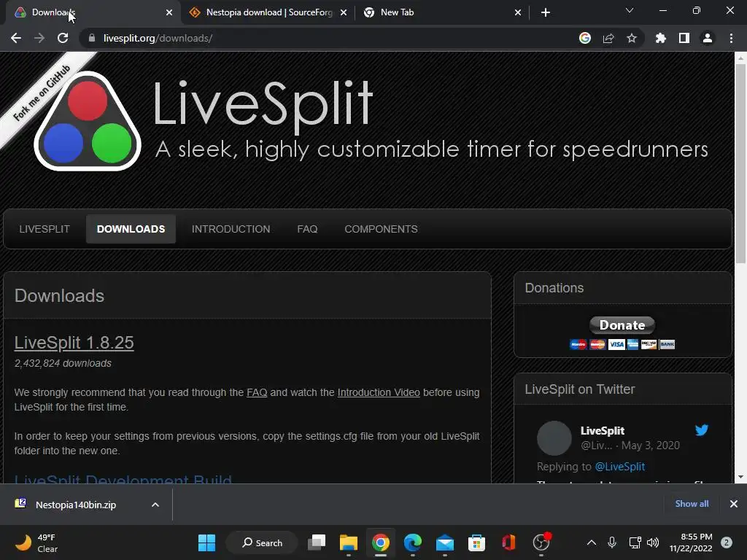
Task: Open the @LiveSplit reply mention link
Action: (x=620, y=467)
